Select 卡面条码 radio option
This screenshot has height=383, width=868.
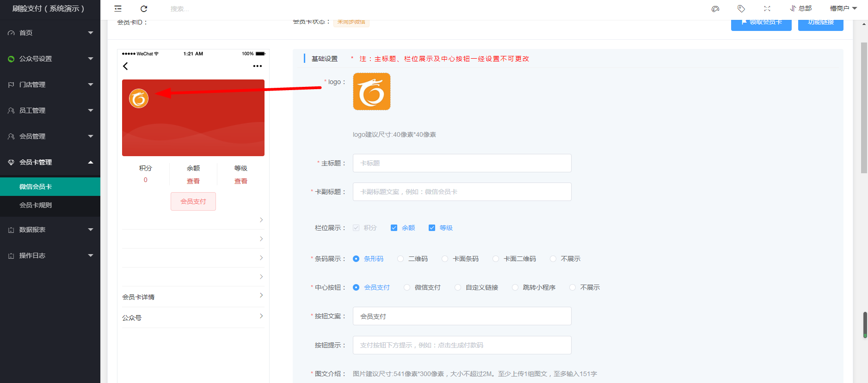[x=445, y=259]
